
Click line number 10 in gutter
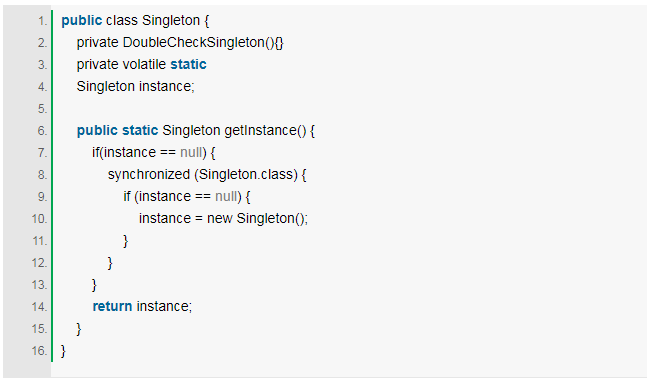click(40, 219)
